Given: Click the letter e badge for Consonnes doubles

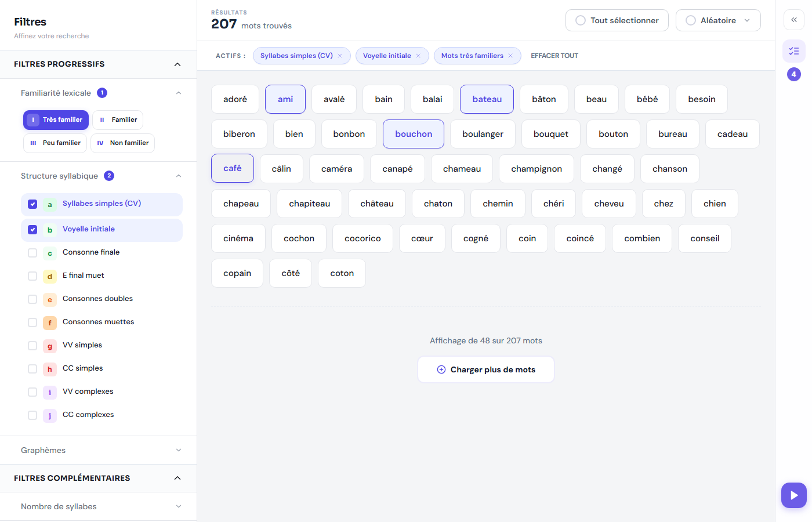Looking at the screenshot, I should coord(50,299).
